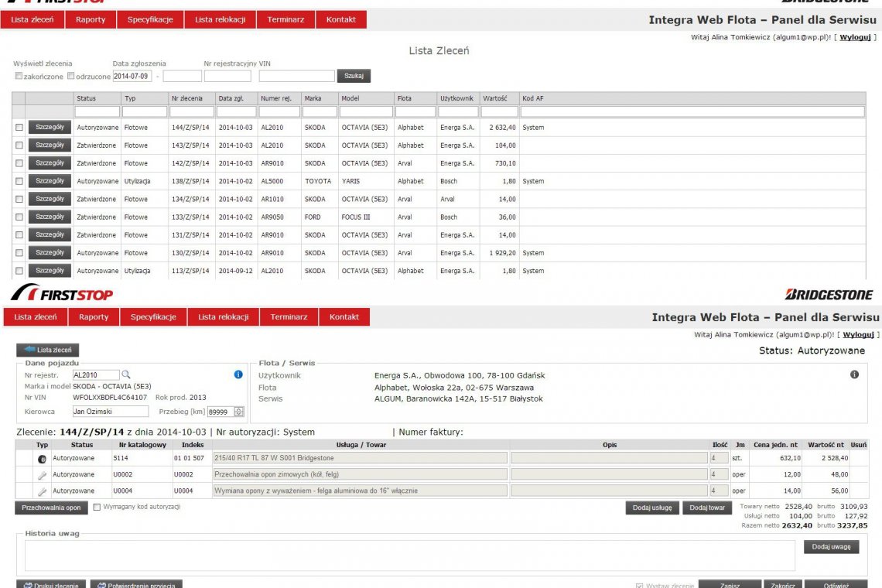Click the magnifier icon beside Nr rejestr. field
Image resolution: width=882 pixels, height=588 pixels.
pos(127,375)
